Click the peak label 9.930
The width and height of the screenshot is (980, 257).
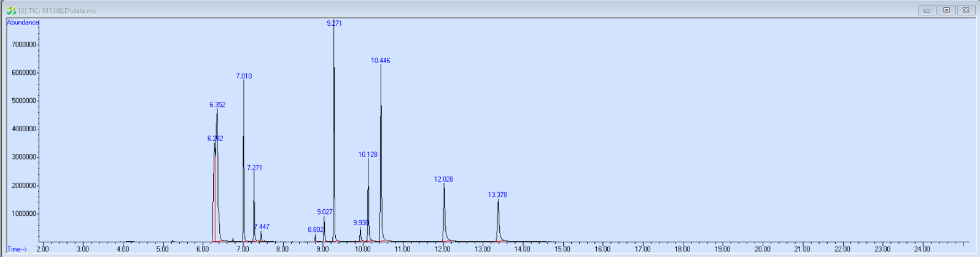point(361,223)
